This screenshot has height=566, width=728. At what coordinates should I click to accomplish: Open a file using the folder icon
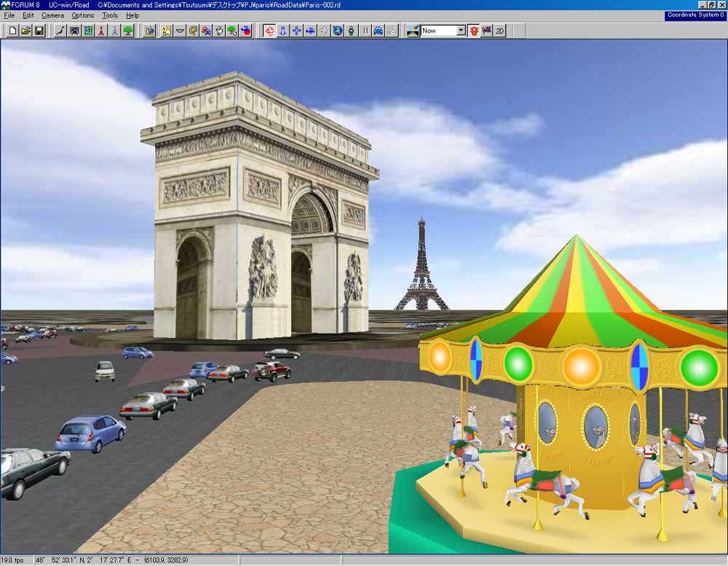pos(26,31)
